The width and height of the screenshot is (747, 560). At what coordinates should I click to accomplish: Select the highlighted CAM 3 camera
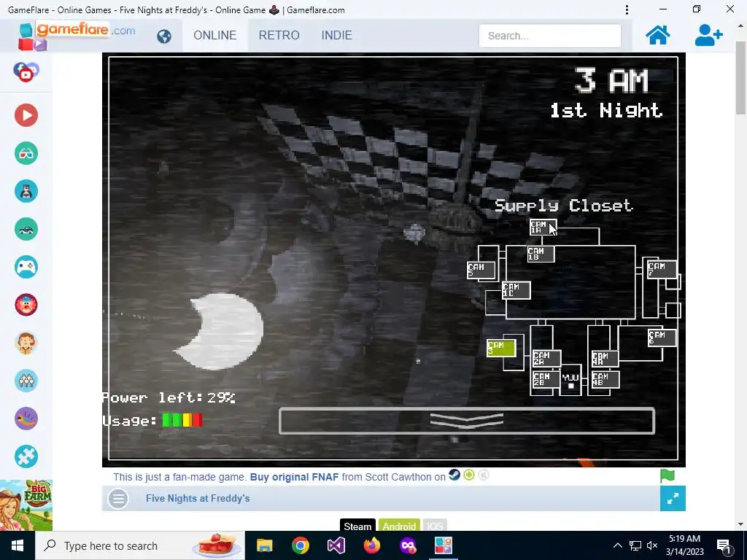tap(501, 348)
